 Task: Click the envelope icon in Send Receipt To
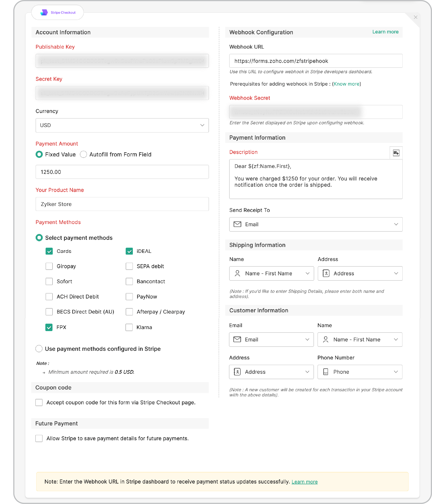237,224
